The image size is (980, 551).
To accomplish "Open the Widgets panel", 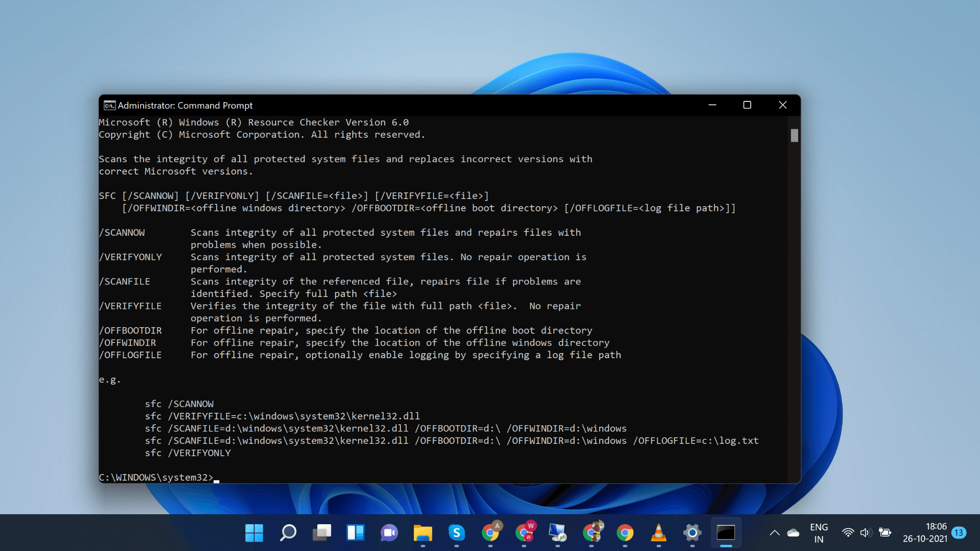I will tap(356, 532).
